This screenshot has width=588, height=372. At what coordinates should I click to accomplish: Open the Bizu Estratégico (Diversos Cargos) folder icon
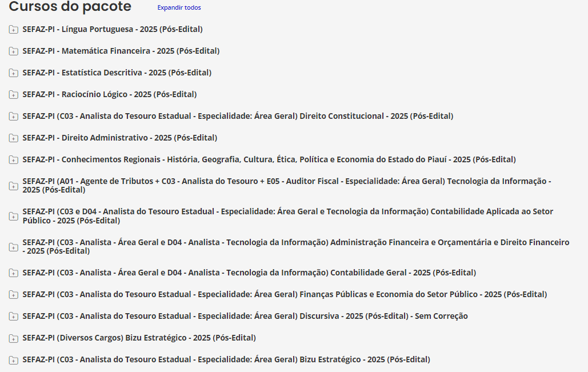coord(13,338)
